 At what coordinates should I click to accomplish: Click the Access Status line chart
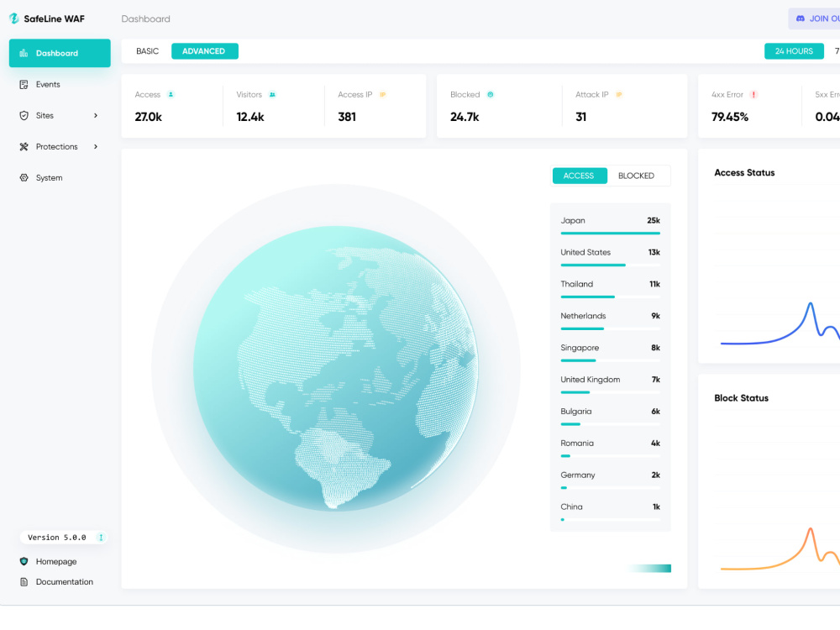780,323
